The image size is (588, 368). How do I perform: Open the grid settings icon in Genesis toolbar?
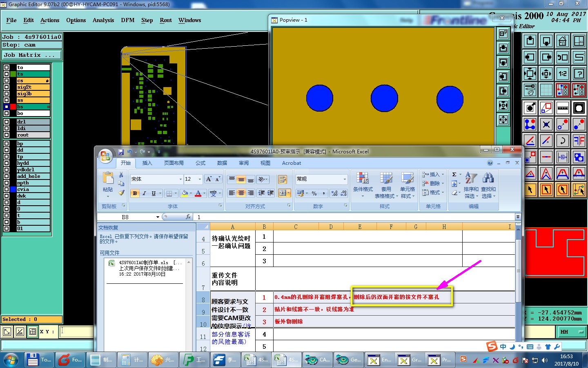coord(546,90)
